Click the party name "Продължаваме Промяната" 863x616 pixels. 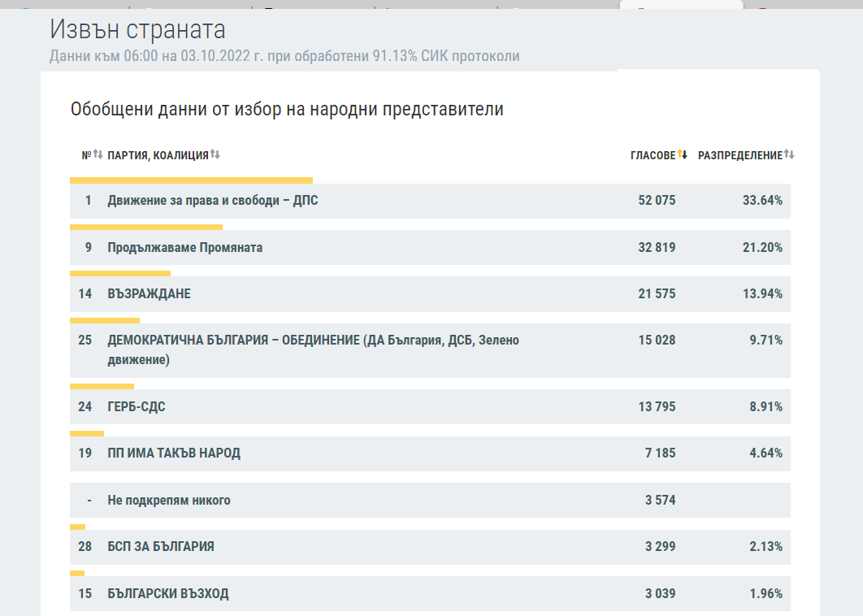click(185, 248)
